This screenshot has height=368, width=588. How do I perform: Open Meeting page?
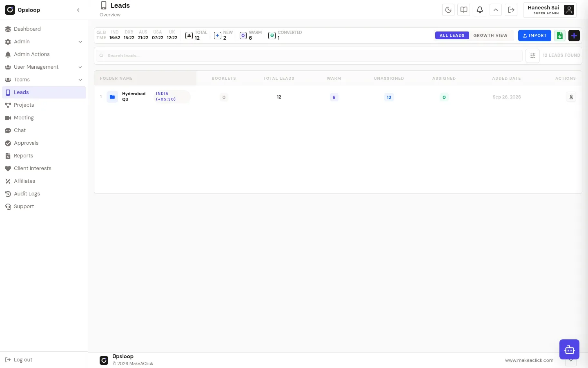[44, 118]
